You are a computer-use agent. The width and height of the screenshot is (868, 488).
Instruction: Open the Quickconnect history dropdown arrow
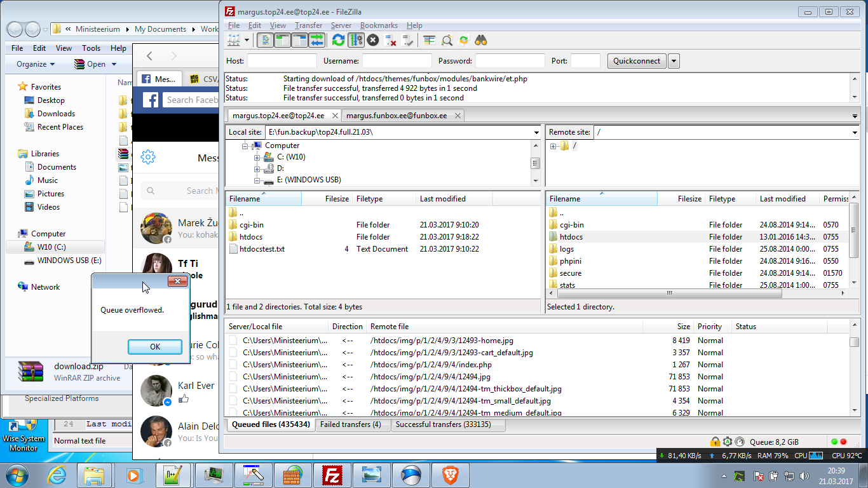click(x=674, y=61)
